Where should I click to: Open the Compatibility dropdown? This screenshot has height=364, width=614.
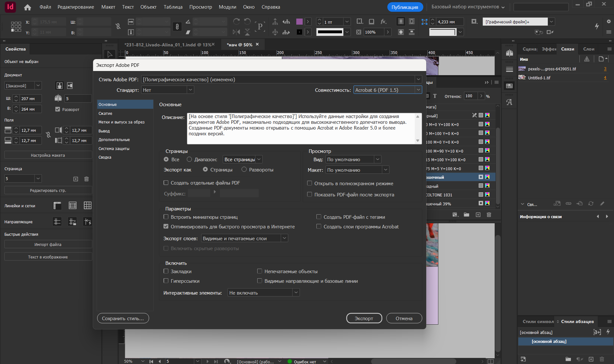pos(387,90)
